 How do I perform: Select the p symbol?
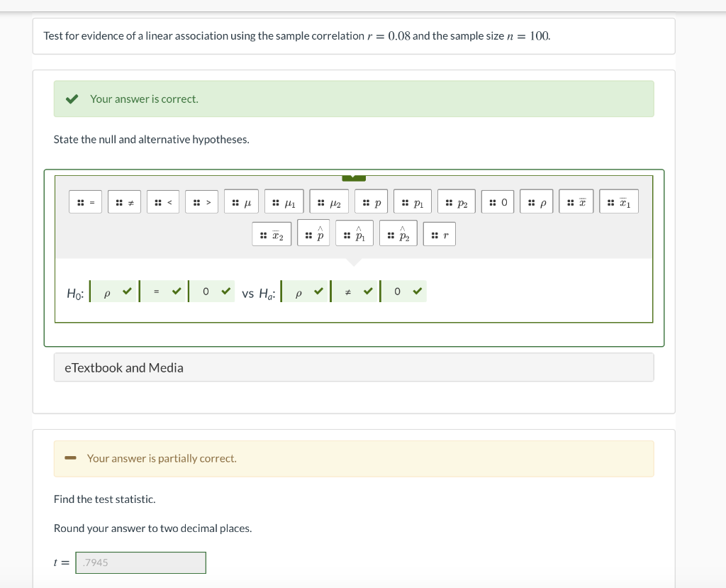pos(370,201)
